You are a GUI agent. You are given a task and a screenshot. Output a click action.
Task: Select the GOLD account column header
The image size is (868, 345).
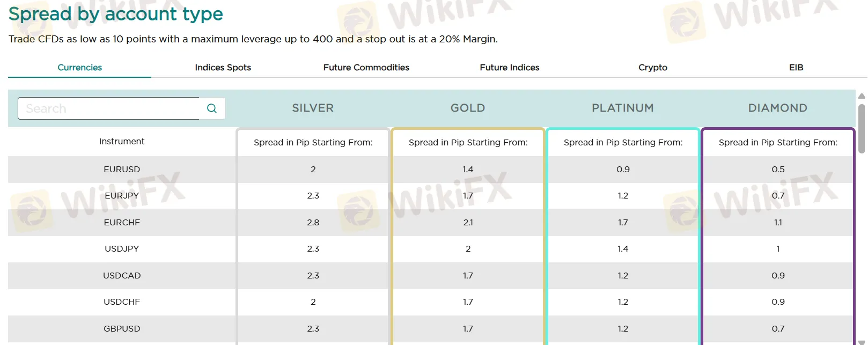point(468,108)
